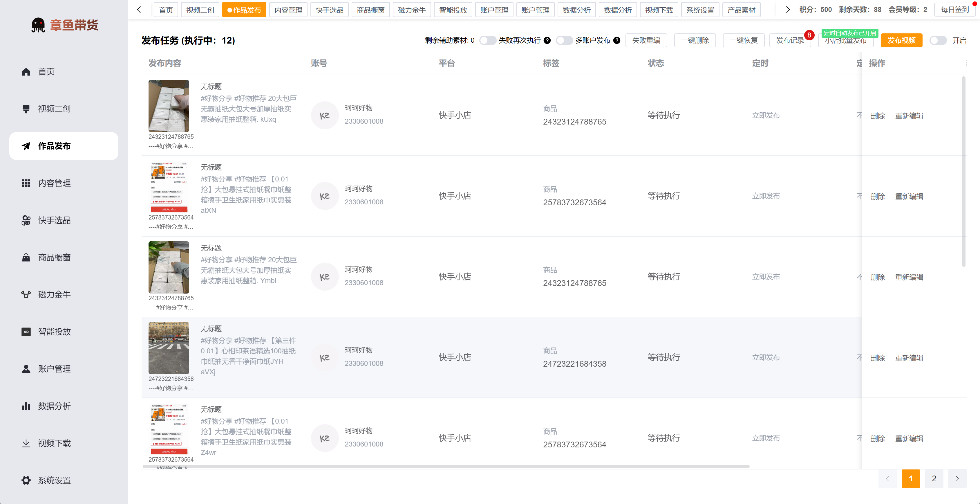
Task: Click 删除 in the row with code Z4wr
Action: point(878,438)
